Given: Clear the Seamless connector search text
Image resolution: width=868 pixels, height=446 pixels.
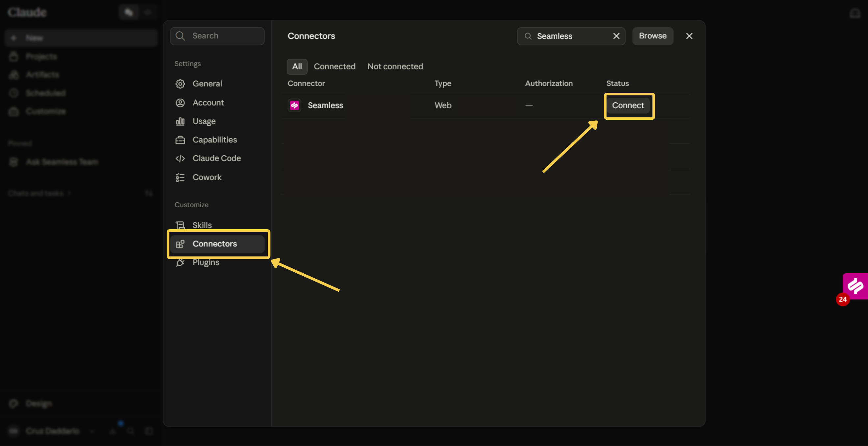Looking at the screenshot, I should [x=616, y=36].
